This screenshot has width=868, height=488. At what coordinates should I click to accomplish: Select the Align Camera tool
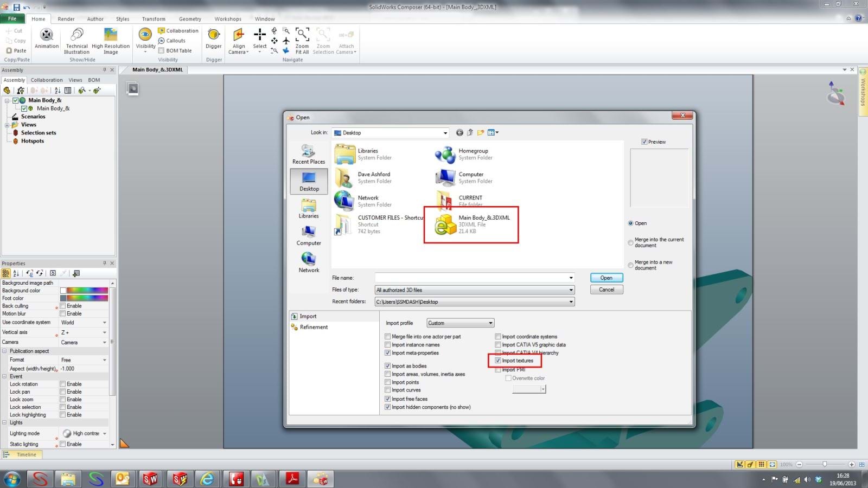coord(238,39)
